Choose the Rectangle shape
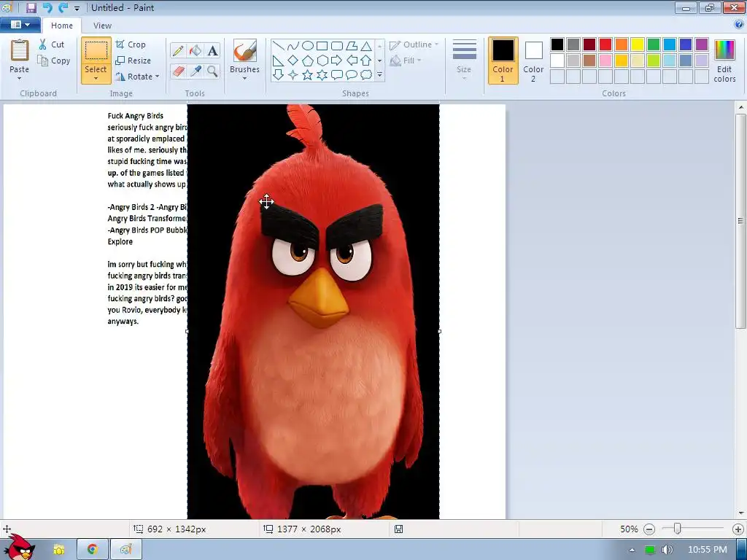The image size is (747, 560). (x=322, y=46)
